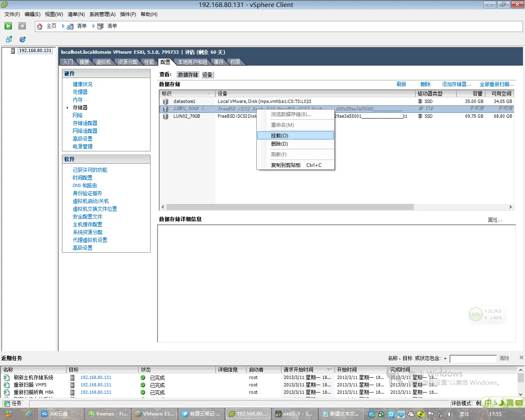Open 安全配置文件 settings

click(87, 217)
